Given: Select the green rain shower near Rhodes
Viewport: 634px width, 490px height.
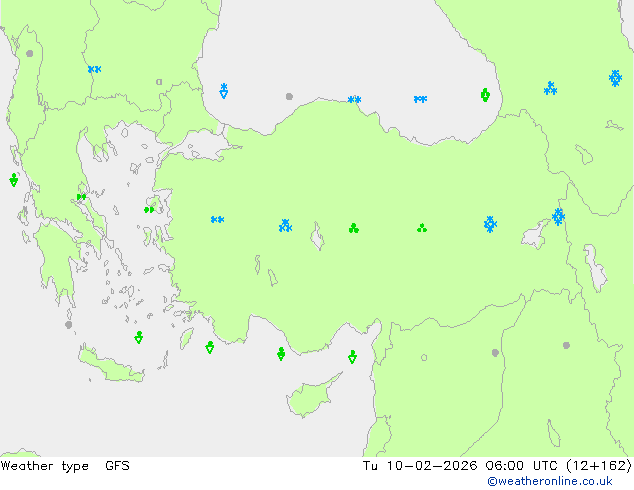Looking at the screenshot, I should click(209, 347).
